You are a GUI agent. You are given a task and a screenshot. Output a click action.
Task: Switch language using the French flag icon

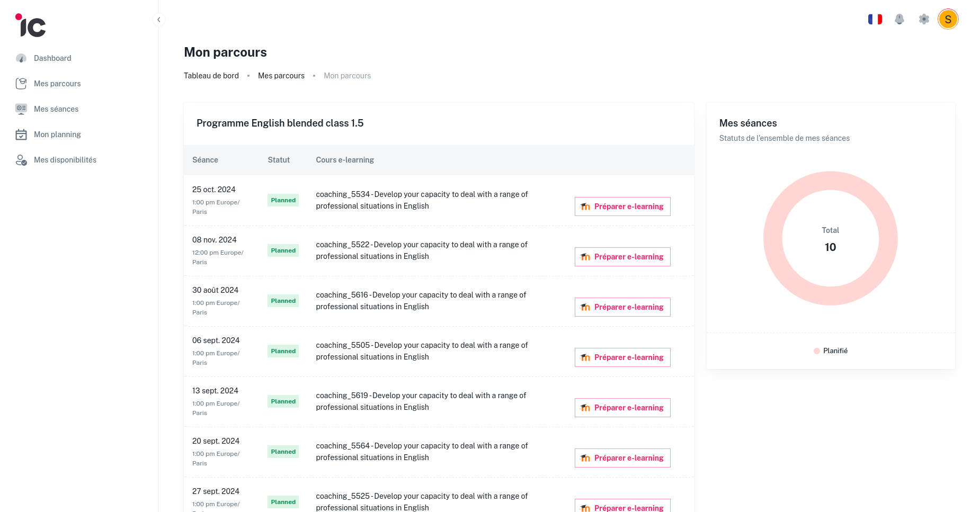875,19
